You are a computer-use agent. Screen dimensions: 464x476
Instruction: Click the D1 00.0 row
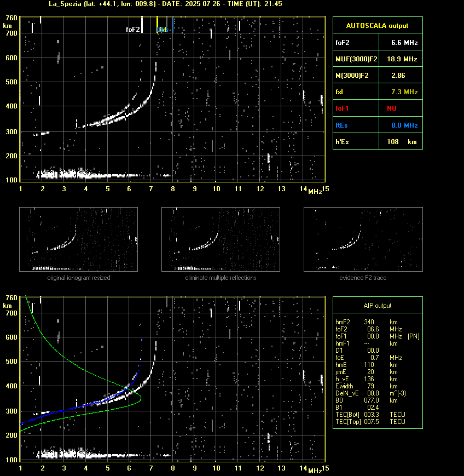coord(357,351)
